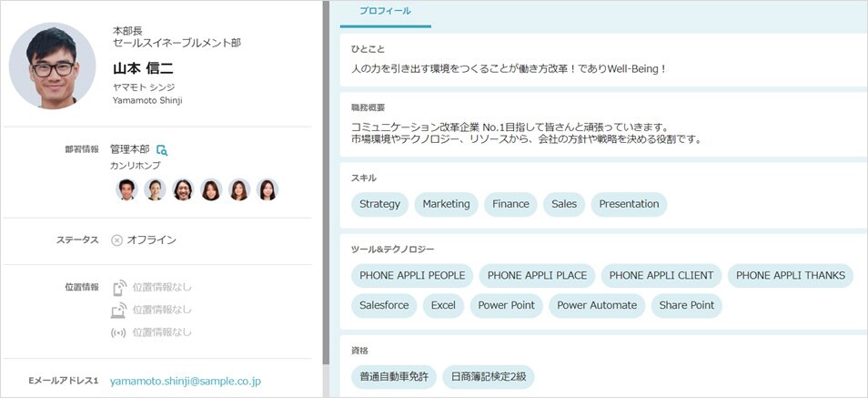Open third department member avatar with beard

183,189
